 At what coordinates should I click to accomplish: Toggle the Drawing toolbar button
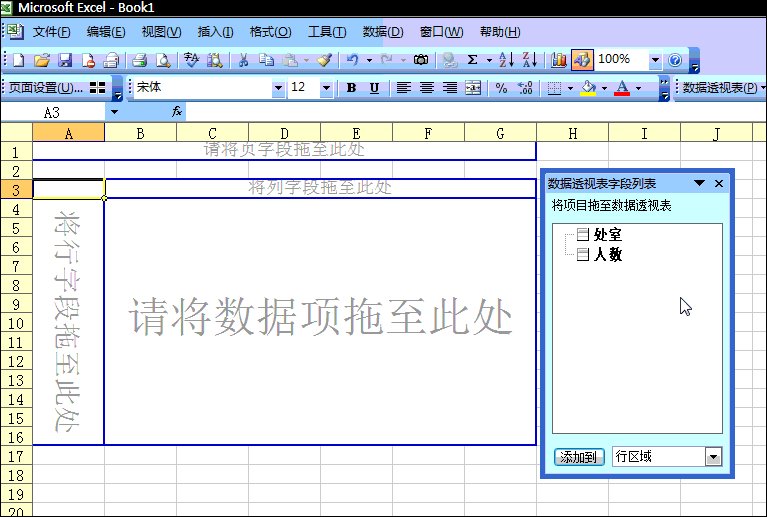(x=582, y=60)
